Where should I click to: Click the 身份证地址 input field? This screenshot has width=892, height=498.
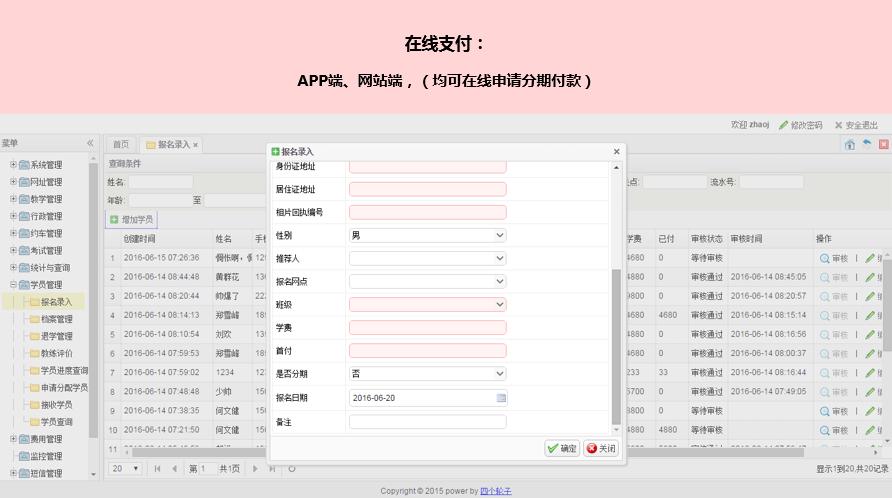428,167
